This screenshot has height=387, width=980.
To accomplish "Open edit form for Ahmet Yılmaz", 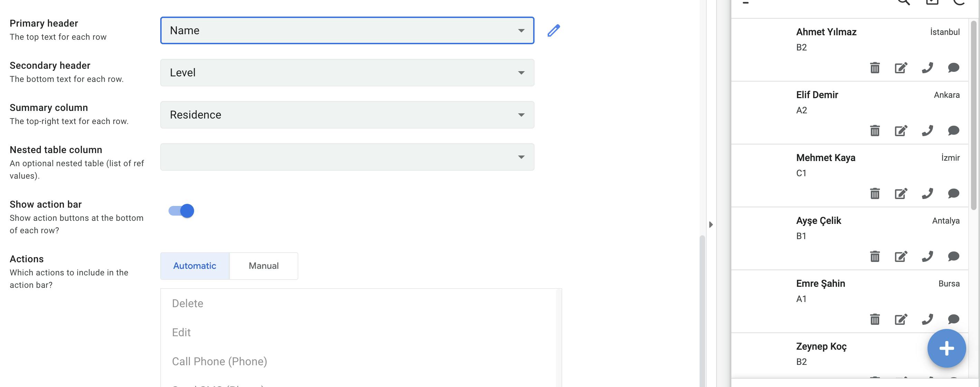I will [x=901, y=68].
